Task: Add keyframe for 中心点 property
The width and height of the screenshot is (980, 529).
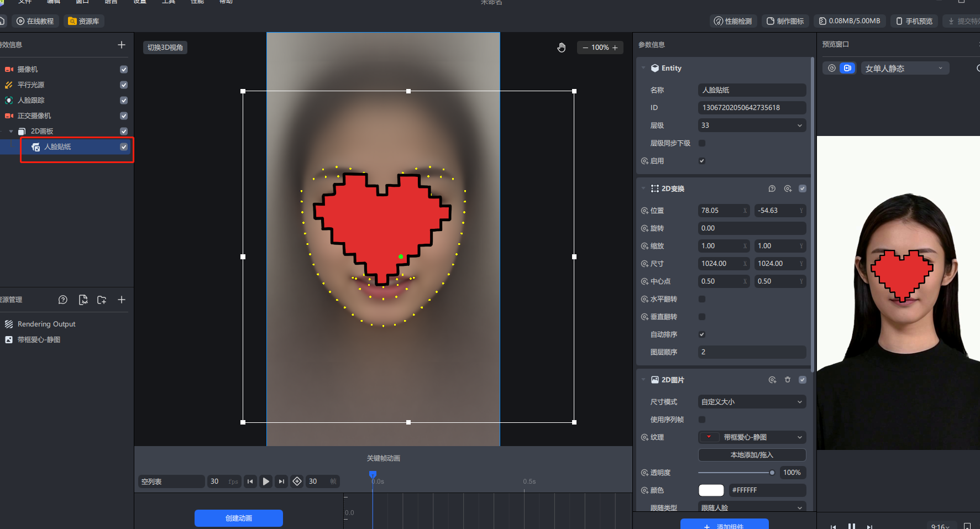Action: click(644, 281)
